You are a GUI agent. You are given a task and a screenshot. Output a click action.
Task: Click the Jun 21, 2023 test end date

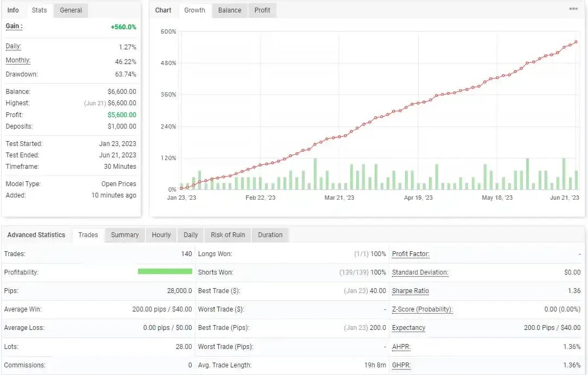[x=117, y=155]
